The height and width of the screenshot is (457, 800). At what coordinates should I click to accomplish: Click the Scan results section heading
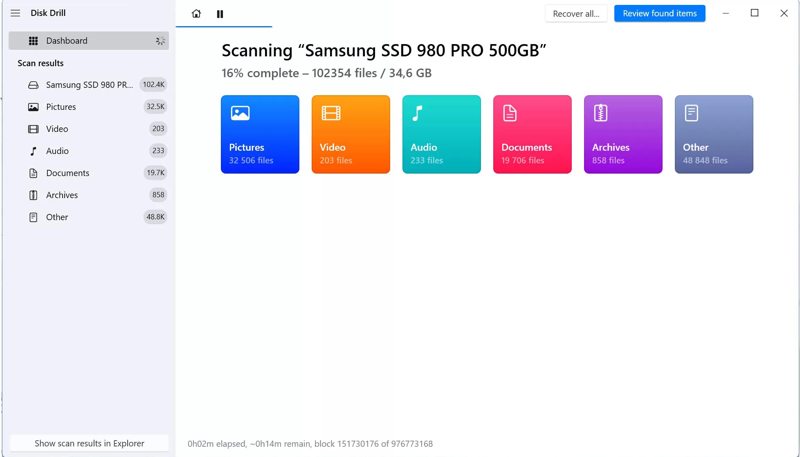[x=40, y=63]
